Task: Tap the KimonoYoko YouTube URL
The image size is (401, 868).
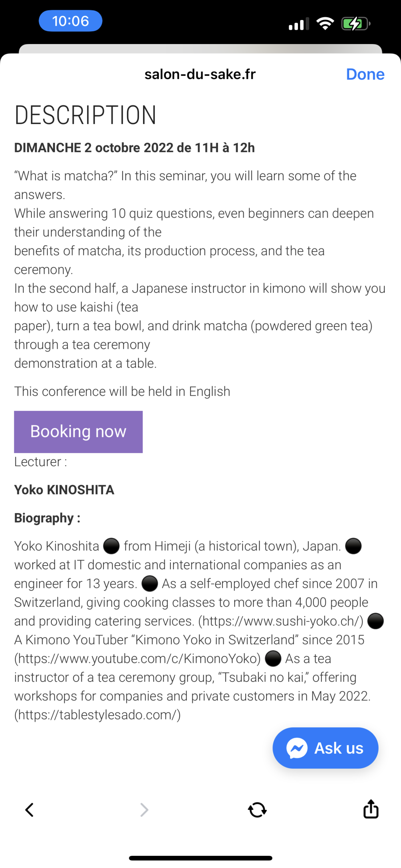Action: 137,658
